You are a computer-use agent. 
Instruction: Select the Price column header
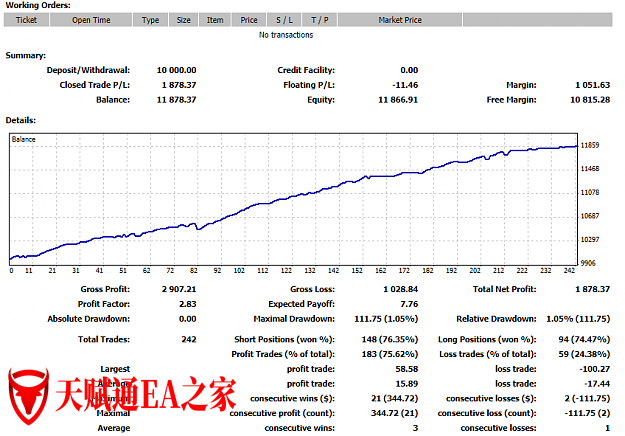[249, 19]
